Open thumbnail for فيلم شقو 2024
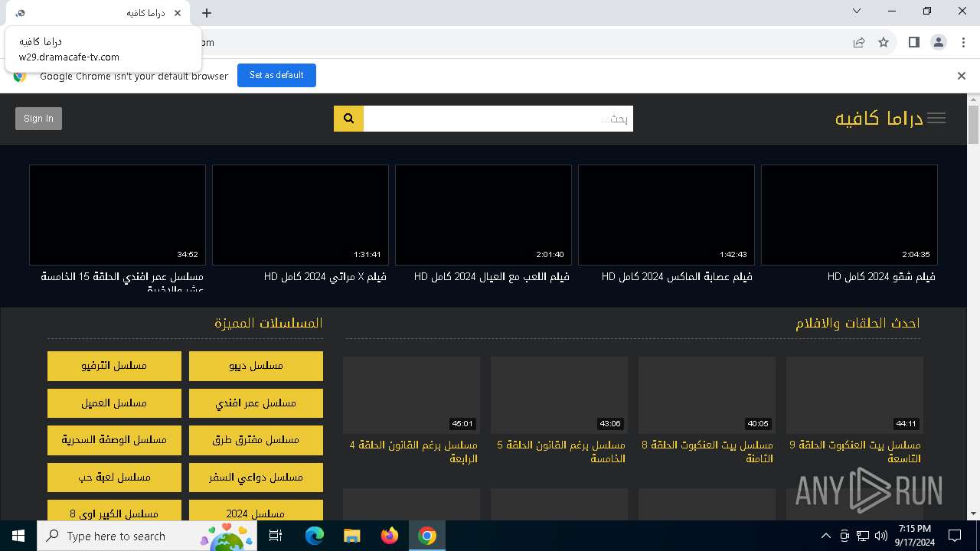This screenshot has height=551, width=980. [849, 215]
